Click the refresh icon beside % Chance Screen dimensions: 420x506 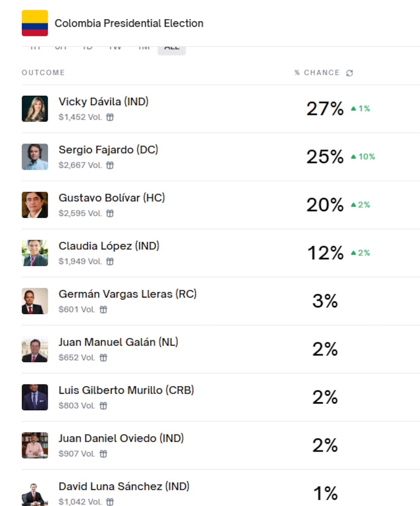[x=349, y=73]
